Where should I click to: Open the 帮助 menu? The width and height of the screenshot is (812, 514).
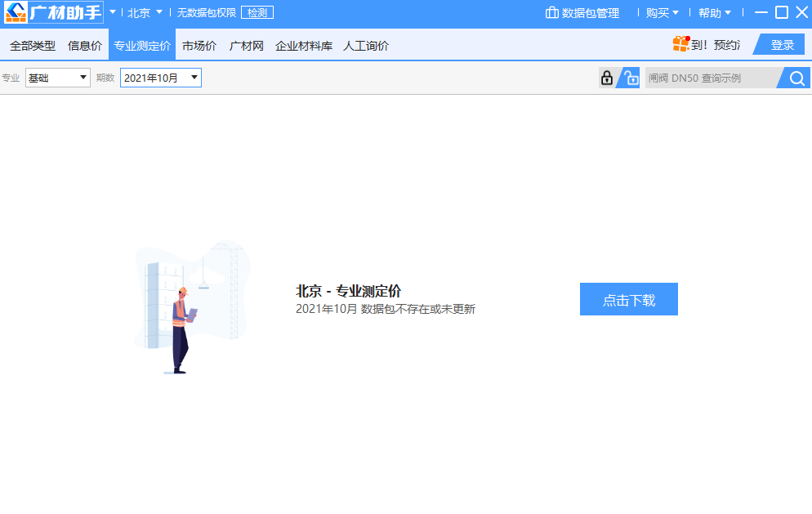(714, 13)
